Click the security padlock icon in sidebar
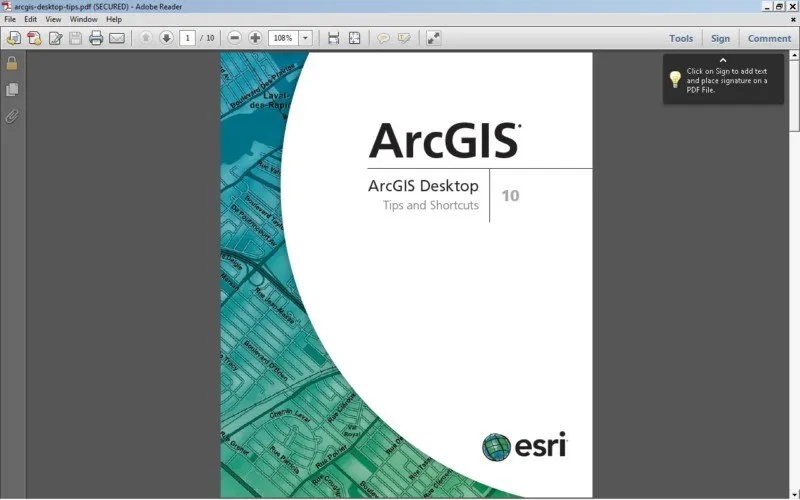 [x=12, y=63]
